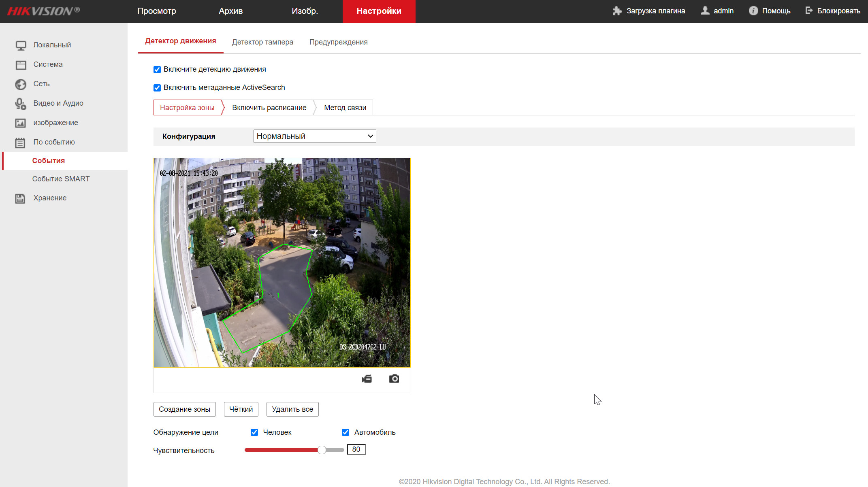Viewport: 868px width, 487px height.
Task: Click the Хранение disk icon
Action: click(20, 198)
